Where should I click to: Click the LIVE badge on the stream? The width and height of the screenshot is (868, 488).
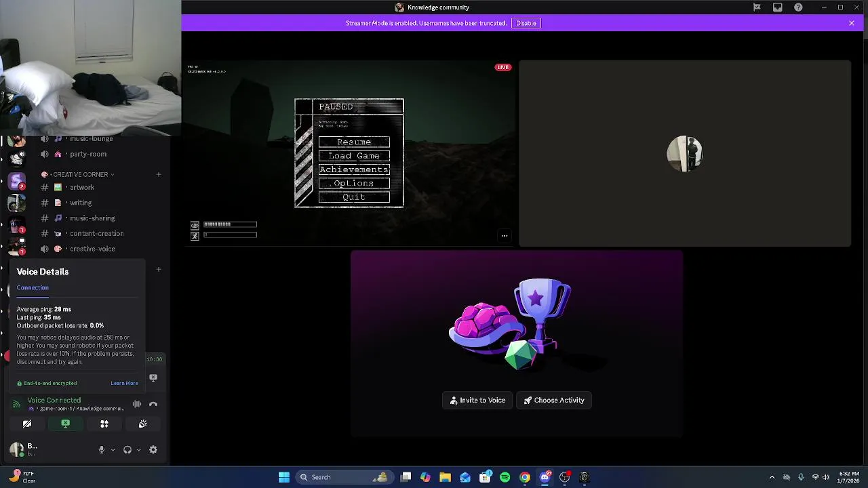502,67
